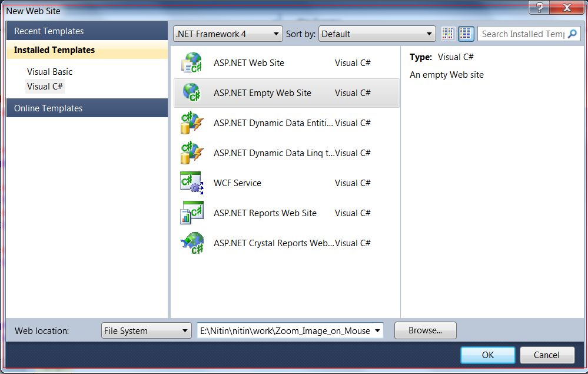Select the ASP.NET Dynamic Data Entiti... label

[x=273, y=123]
